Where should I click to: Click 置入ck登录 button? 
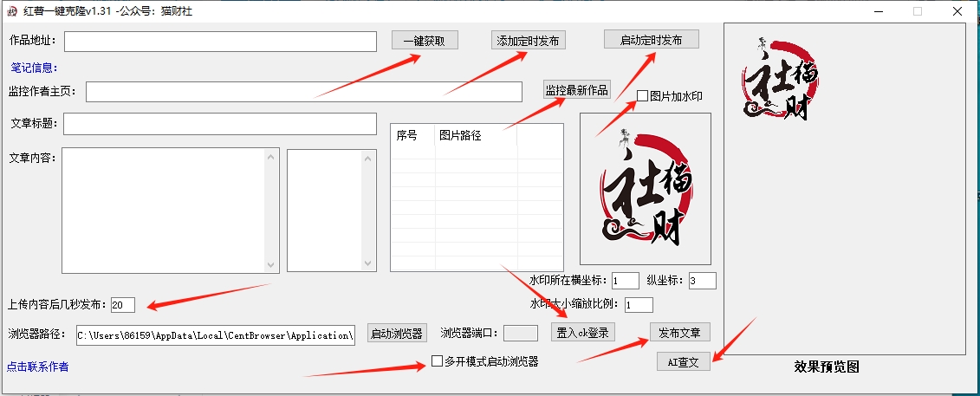[x=582, y=332]
